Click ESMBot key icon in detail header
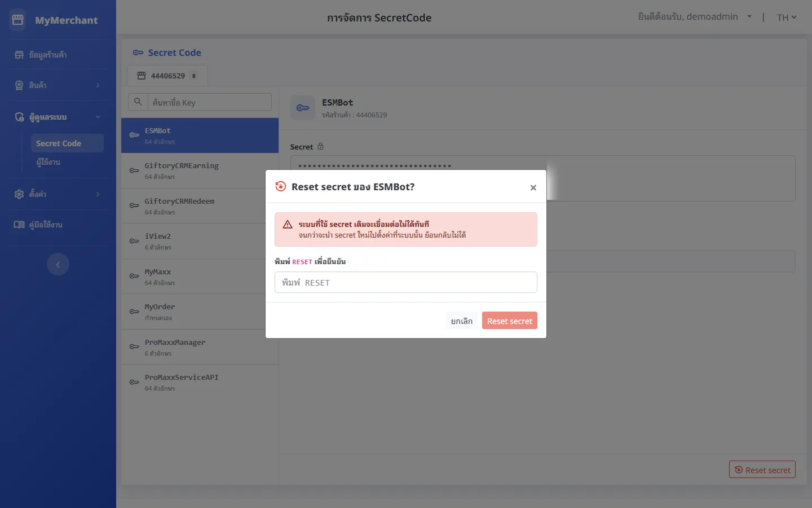This screenshot has width=812, height=508. click(303, 108)
